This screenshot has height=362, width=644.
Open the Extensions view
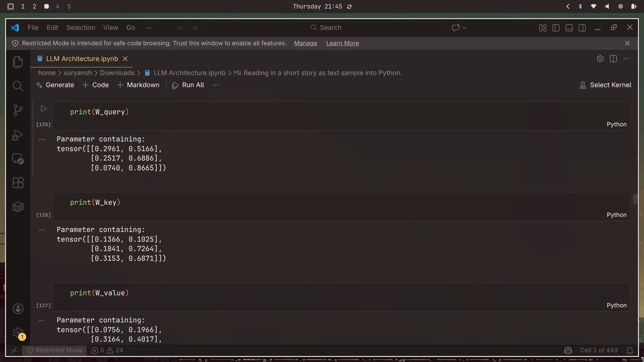(x=18, y=183)
